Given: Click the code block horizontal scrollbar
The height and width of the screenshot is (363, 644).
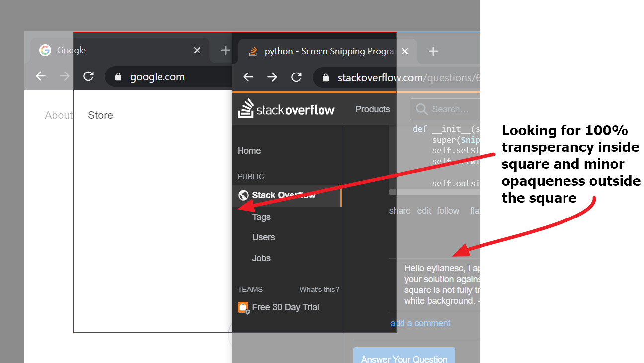Looking at the screenshot, I should click(434, 192).
